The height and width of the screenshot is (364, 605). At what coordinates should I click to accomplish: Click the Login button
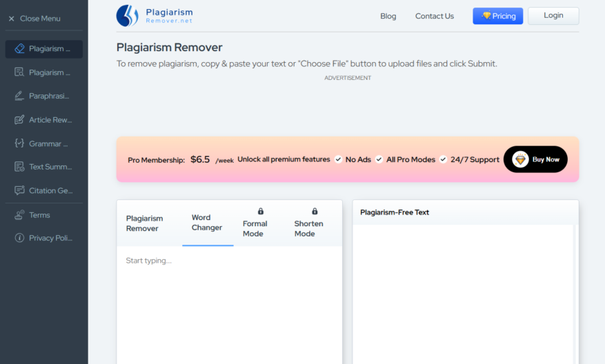coord(553,16)
